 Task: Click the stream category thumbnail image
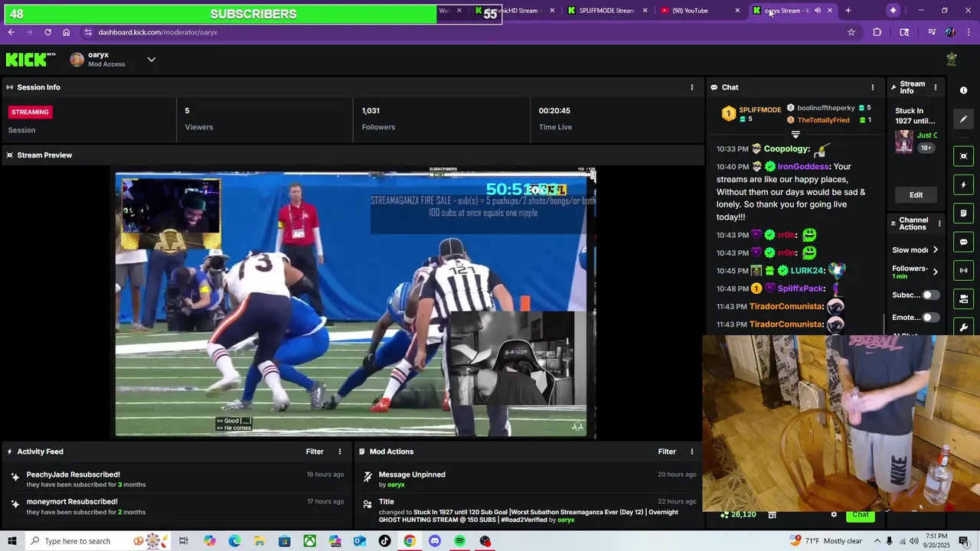[x=904, y=142]
